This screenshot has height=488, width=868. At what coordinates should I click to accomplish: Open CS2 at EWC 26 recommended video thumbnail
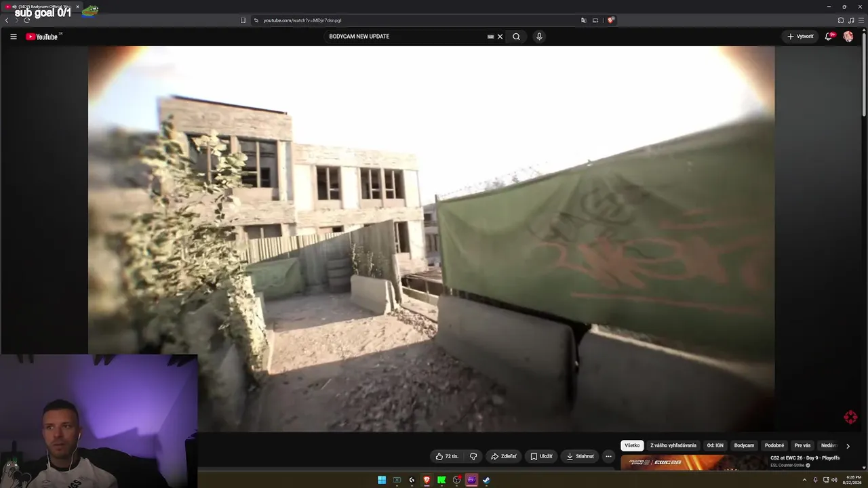coord(693,462)
